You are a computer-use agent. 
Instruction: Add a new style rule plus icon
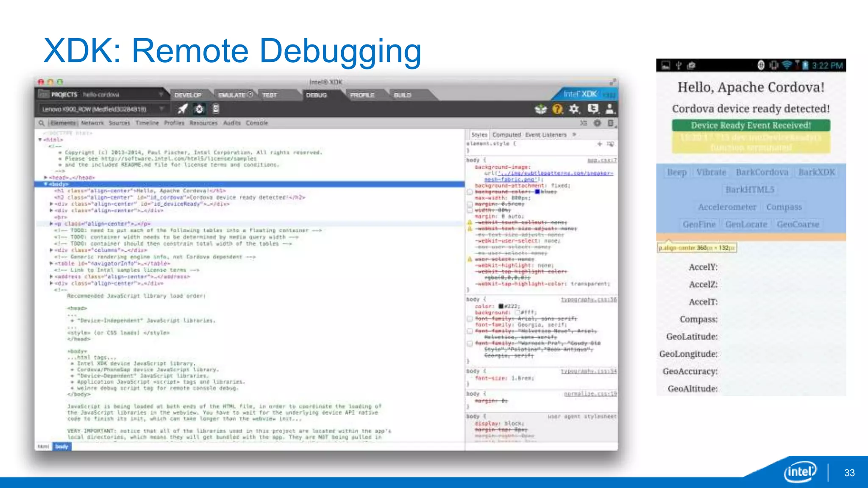pyautogui.click(x=599, y=144)
